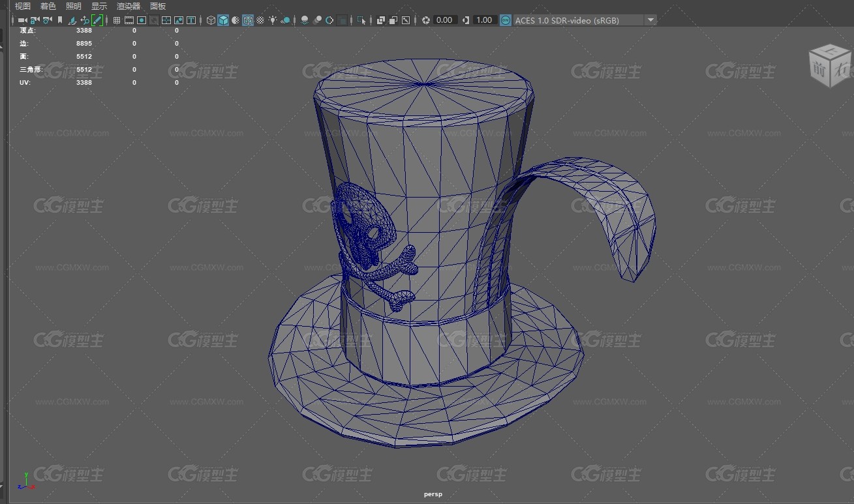The image size is (854, 504).
Task: Click the gamma value field 1.00
Action: tap(485, 20)
